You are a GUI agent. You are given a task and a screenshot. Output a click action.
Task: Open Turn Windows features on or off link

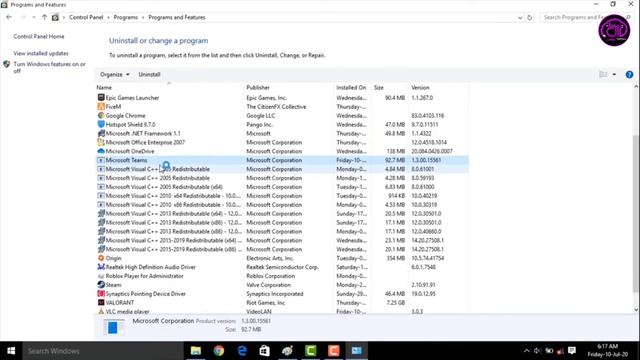pos(49,67)
